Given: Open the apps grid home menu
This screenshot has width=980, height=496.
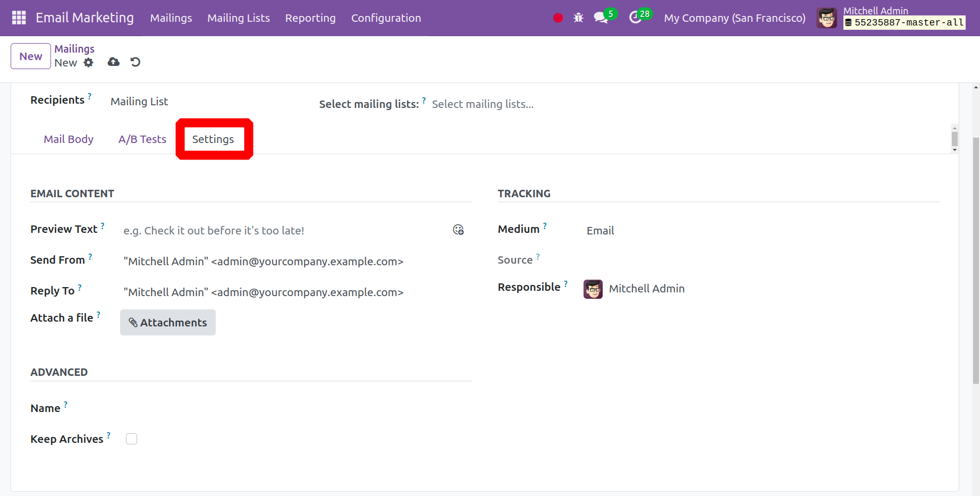Looking at the screenshot, I should pos(19,18).
